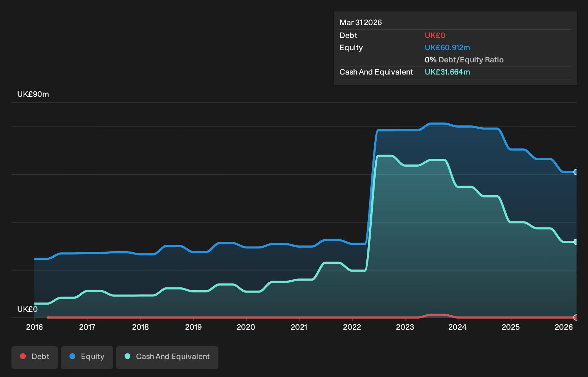Click the 2016 x-axis label
The image size is (588, 377).
click(34, 327)
